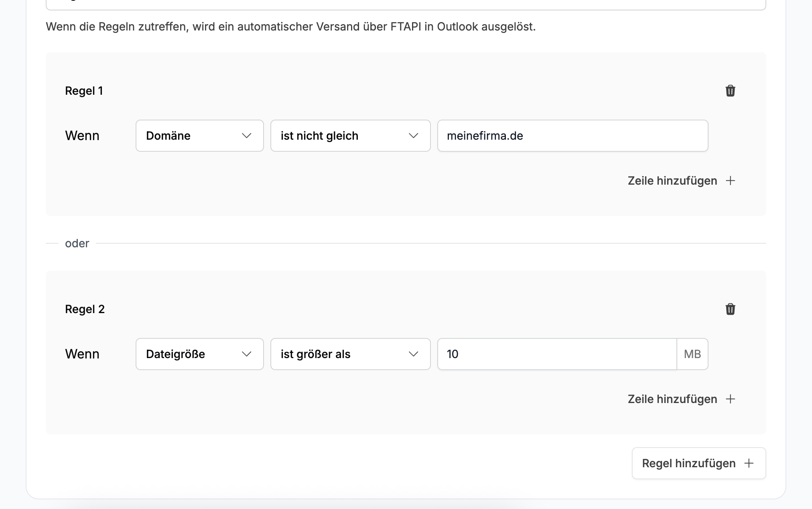Viewport: 812px width, 509px height.
Task: Click plus icon beside Regel 1's Zeile hinzufügen
Action: click(x=731, y=181)
